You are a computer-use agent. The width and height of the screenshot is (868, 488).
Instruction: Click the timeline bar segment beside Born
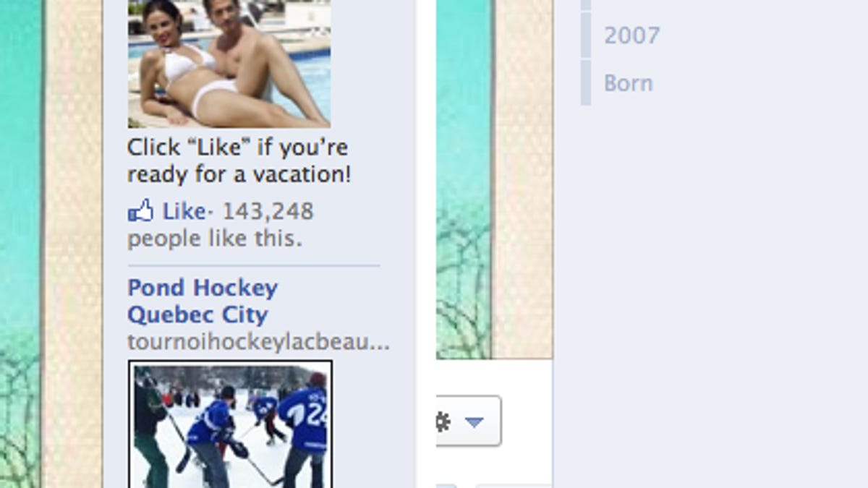586,83
